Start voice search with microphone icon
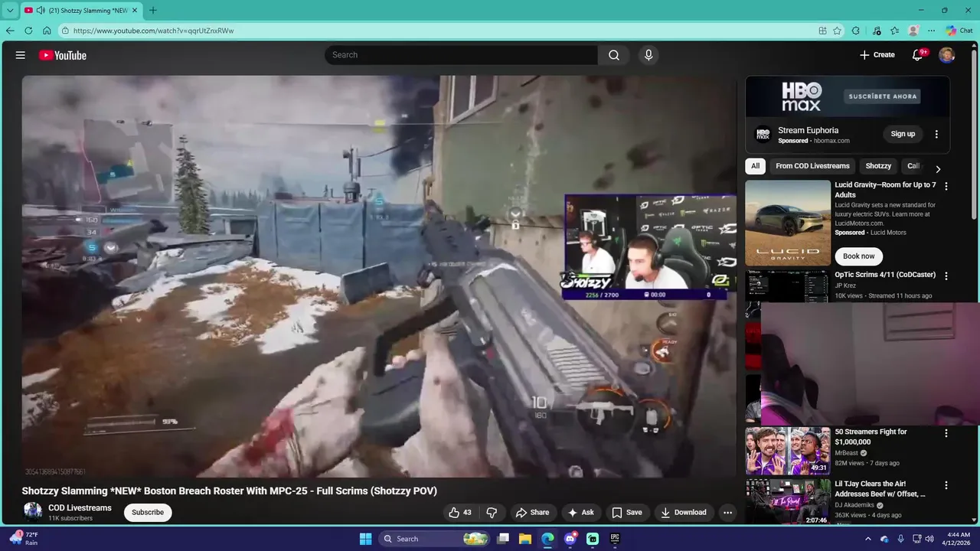This screenshot has height=551, width=980. 648,55
